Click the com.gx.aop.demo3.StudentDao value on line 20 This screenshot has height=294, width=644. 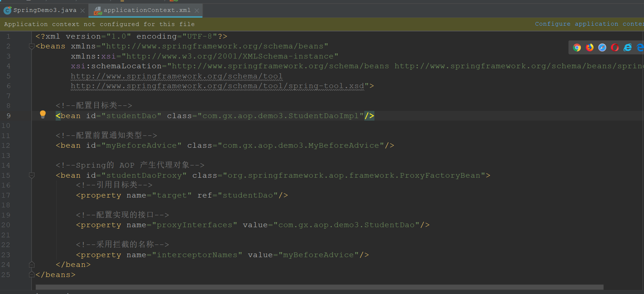tap(346, 225)
